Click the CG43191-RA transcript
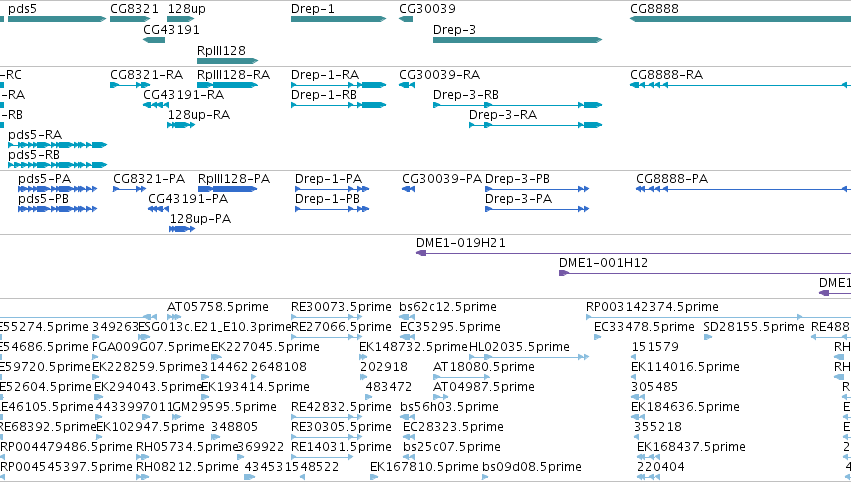 click(156, 105)
